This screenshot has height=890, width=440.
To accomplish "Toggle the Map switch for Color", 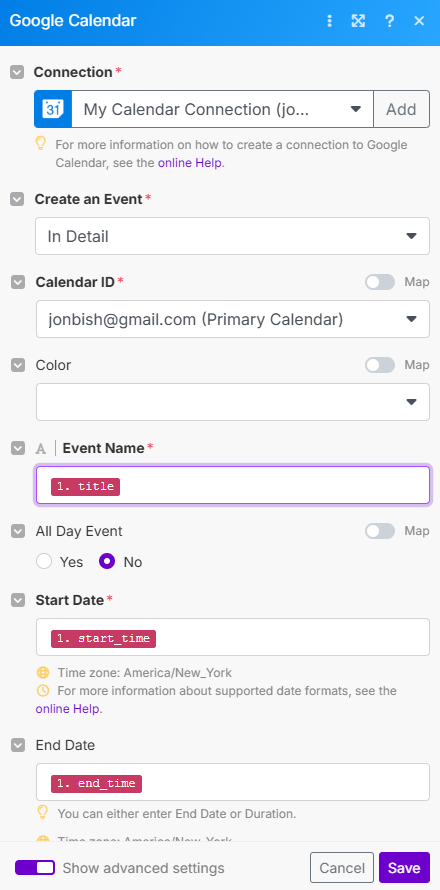I will (380, 365).
